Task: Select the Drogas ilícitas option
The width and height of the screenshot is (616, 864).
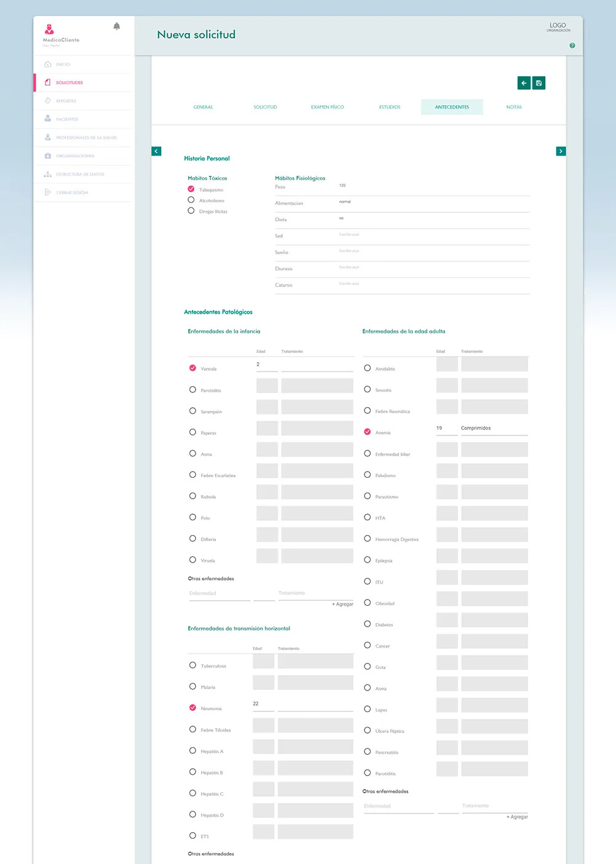Action: click(x=191, y=210)
